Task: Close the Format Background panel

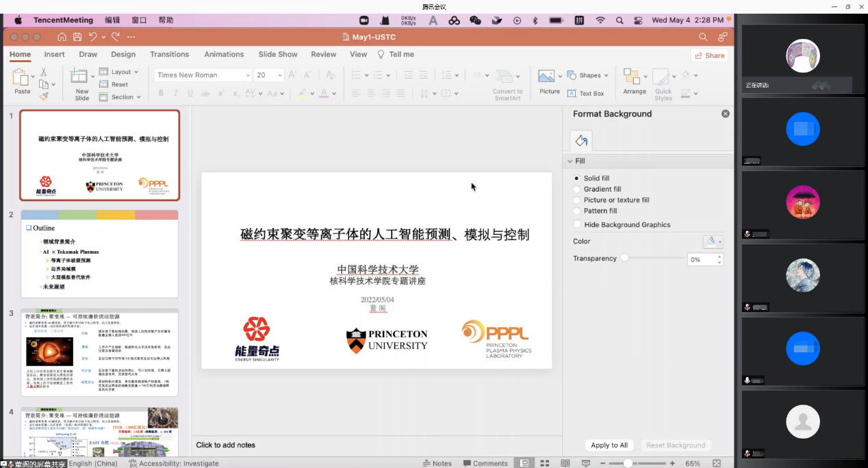Action: (726, 114)
